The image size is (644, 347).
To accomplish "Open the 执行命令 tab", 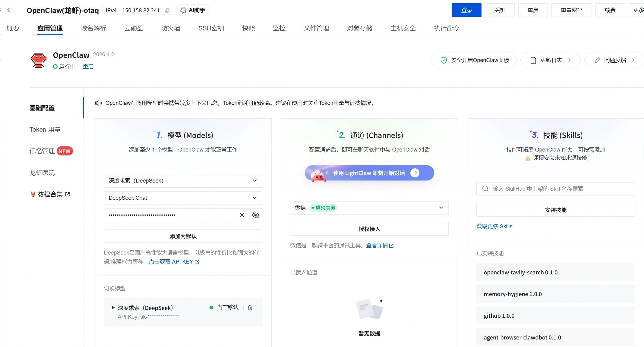I will click(447, 28).
